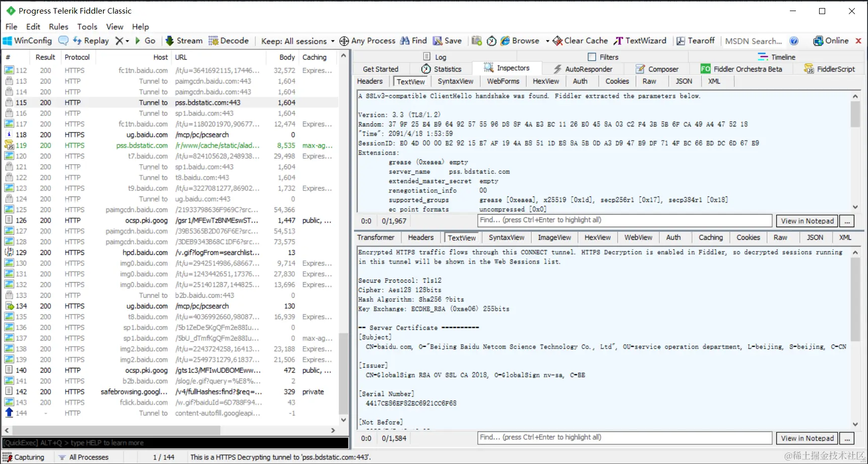868x464 pixels.
Task: Open the Composer tab
Action: (x=657, y=69)
